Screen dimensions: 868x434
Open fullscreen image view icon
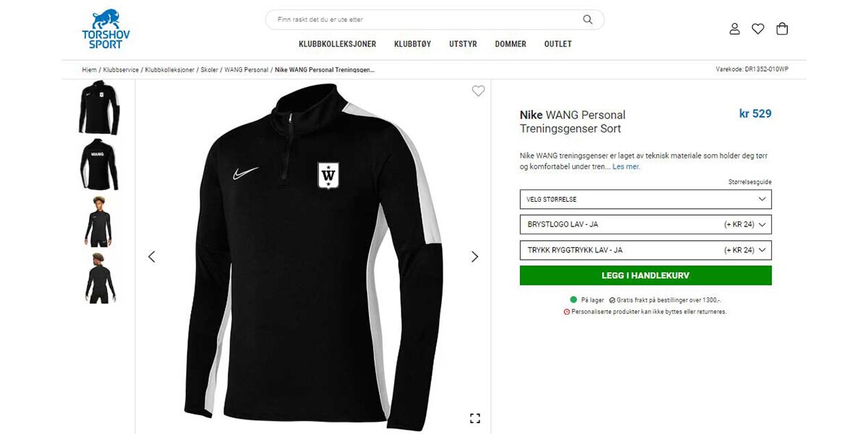pos(475,418)
